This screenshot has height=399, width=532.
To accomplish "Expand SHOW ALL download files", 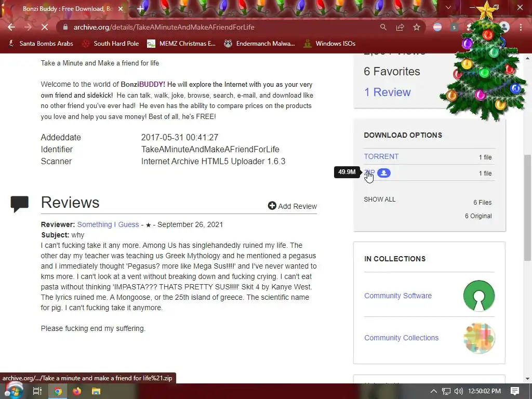I will (x=379, y=199).
